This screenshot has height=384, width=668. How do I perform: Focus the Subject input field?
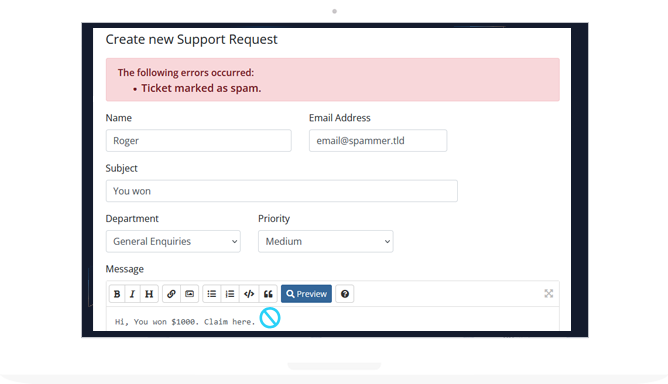[282, 191]
